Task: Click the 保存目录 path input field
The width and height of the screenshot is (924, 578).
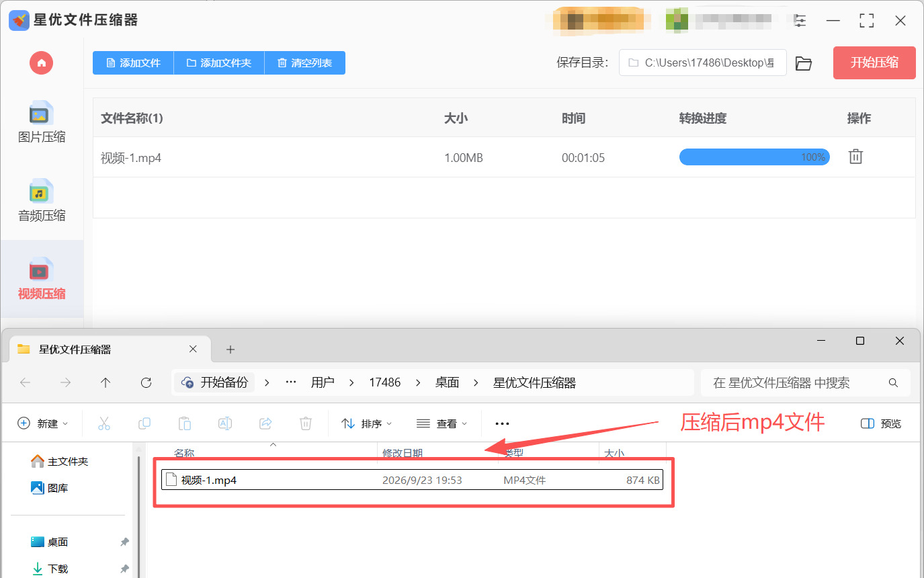Action: coord(702,63)
